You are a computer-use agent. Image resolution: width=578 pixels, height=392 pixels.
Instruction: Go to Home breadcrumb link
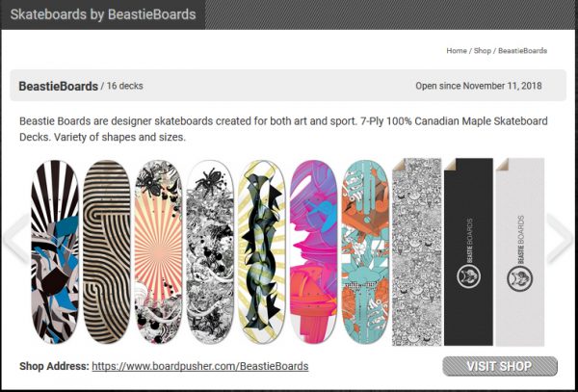coord(457,51)
